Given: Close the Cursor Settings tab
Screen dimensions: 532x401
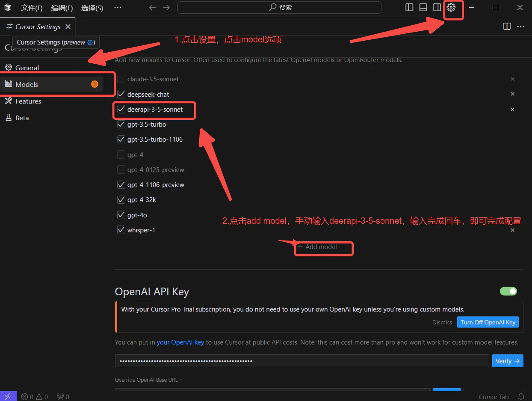Looking at the screenshot, I should tap(68, 27).
